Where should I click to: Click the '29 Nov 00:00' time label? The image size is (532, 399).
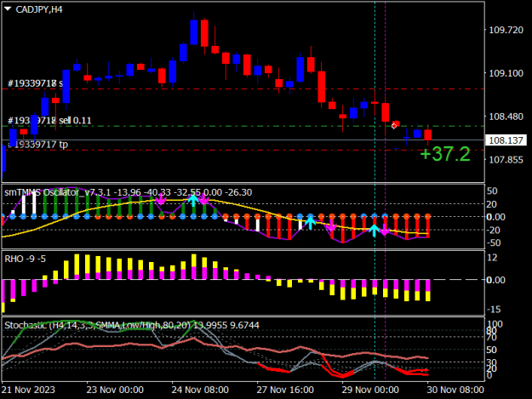pos(370,390)
